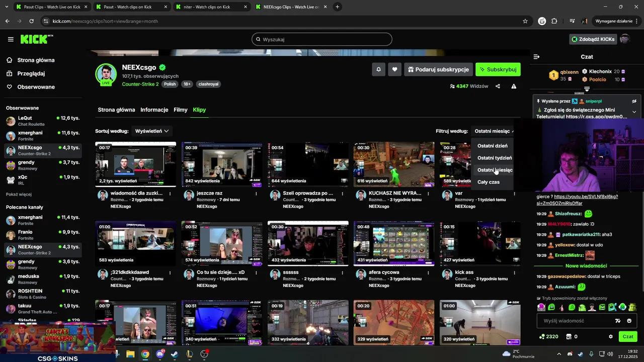Expand 'Pokaż więcej' in followed channels
Viewport: 644px width, 362px height.
tap(19, 194)
